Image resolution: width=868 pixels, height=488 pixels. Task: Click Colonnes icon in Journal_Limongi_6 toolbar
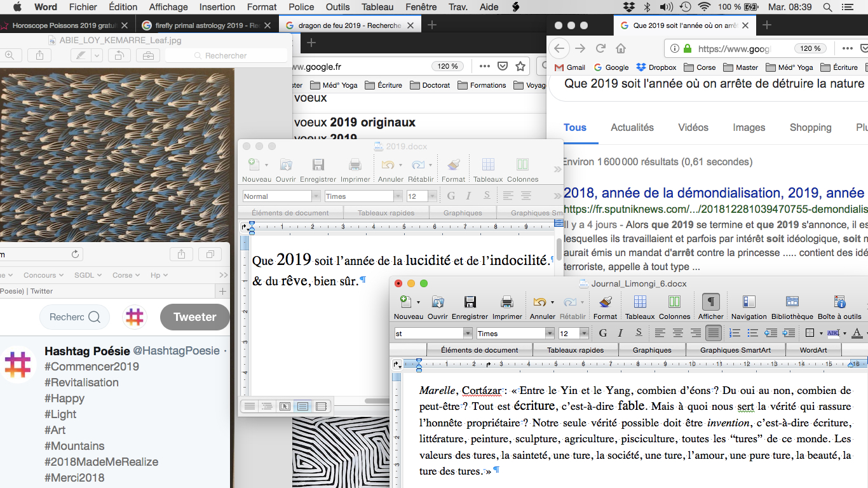tap(674, 302)
